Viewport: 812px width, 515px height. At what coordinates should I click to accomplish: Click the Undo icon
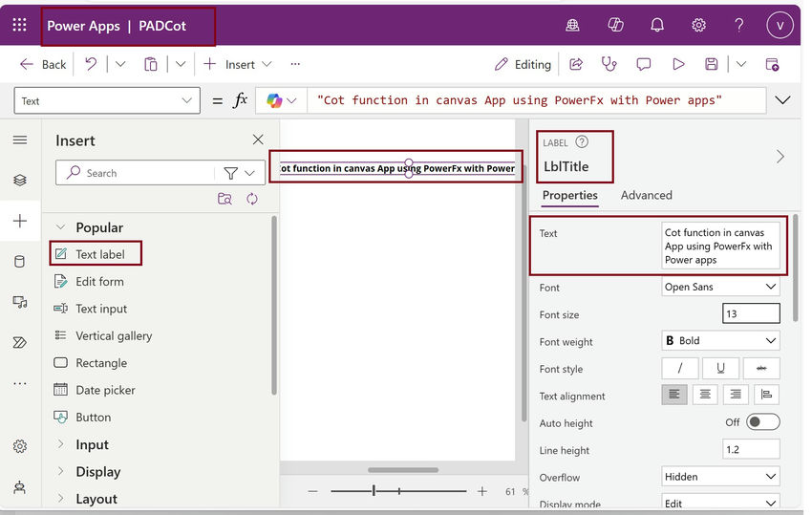91,64
